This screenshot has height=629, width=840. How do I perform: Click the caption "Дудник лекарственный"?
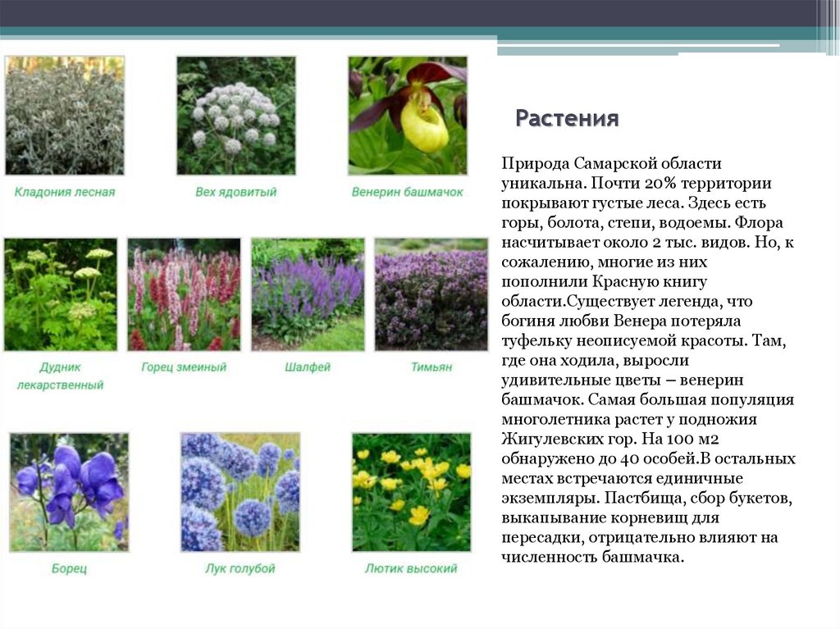tap(60, 376)
